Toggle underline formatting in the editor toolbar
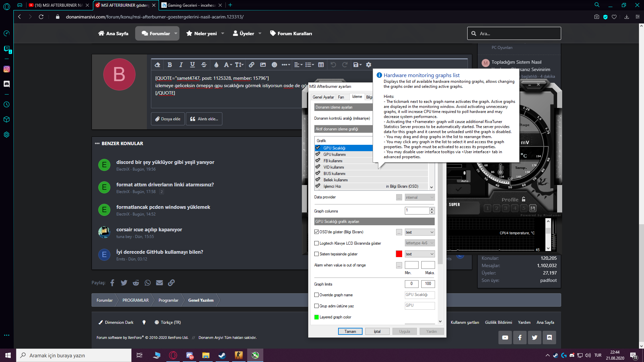Image resolution: width=644 pixels, height=362 pixels. (193, 65)
